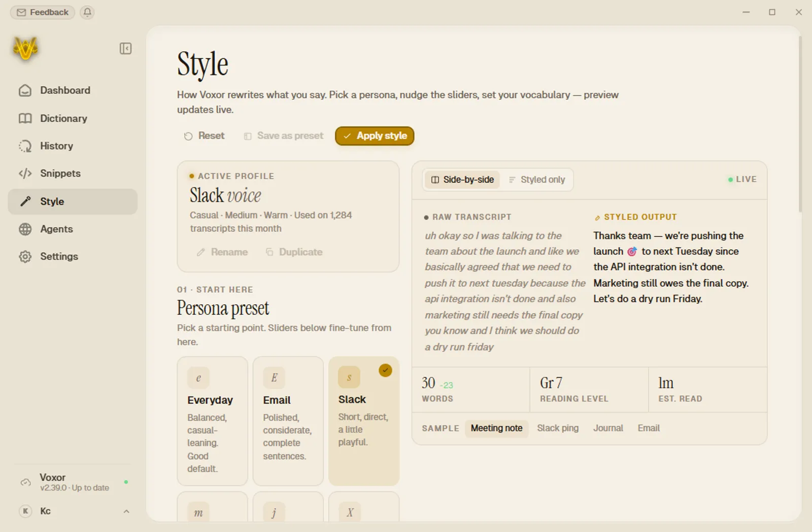Switch to Side-by-side view
This screenshot has width=812, height=532.
pos(462,180)
